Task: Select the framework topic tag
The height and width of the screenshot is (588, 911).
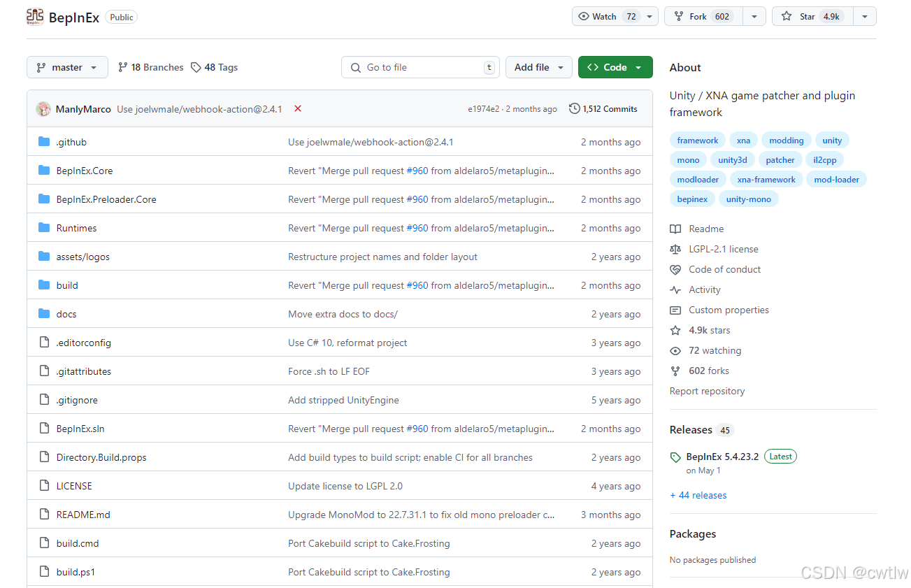Action: [698, 141]
